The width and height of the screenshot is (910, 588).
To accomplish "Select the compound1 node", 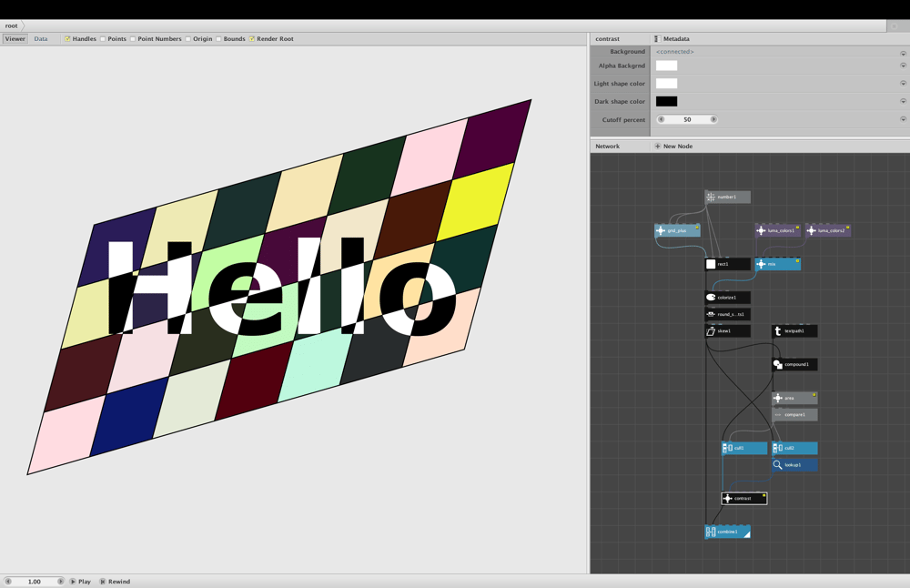I will (x=794, y=364).
